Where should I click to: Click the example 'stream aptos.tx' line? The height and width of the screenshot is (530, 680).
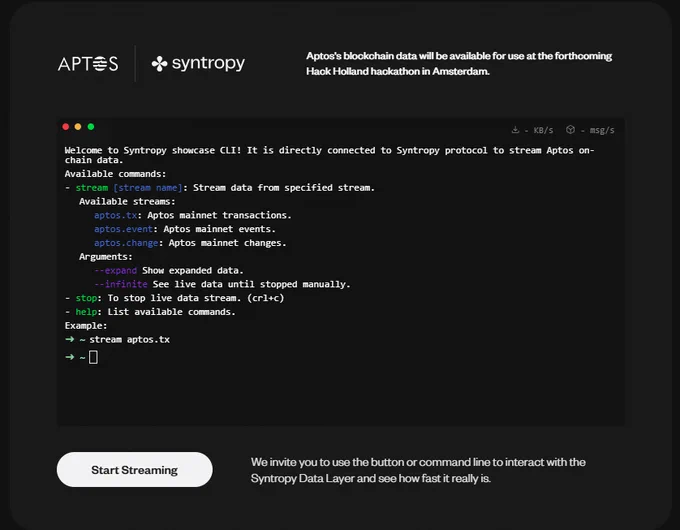pyautogui.click(x=118, y=340)
